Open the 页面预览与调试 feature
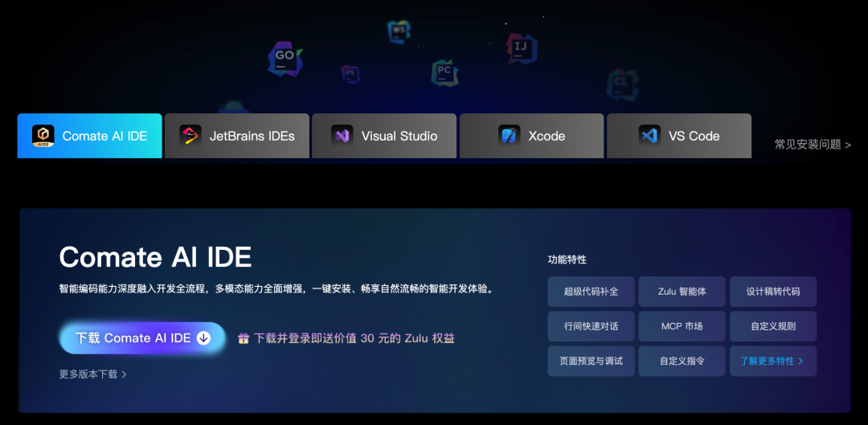Image resolution: width=868 pixels, height=425 pixels. coord(592,362)
